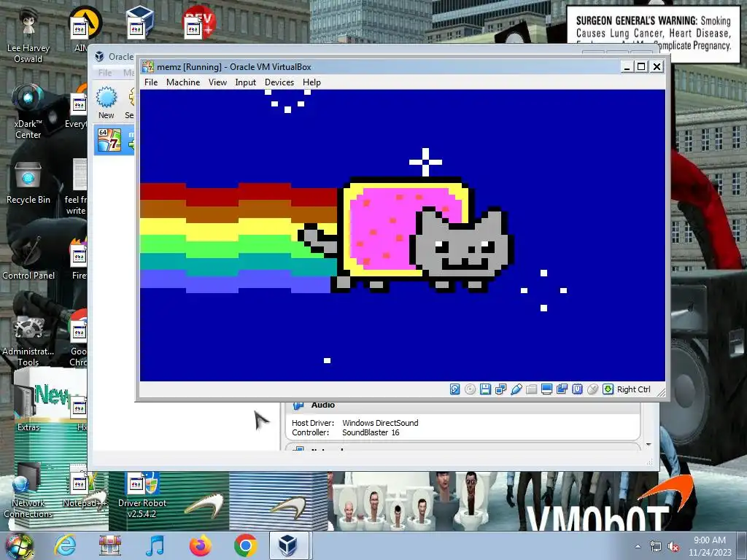
Task: Click the keyboard capture green arrow icon
Action: [x=608, y=389]
